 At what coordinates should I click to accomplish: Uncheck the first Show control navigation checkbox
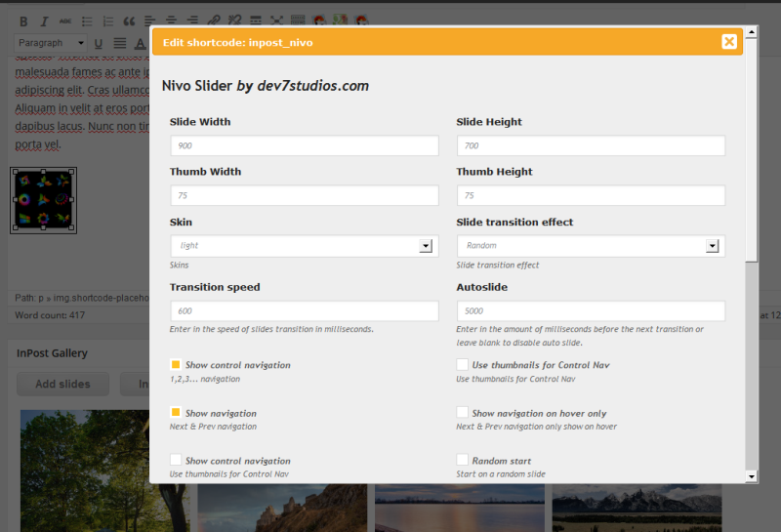pyautogui.click(x=176, y=365)
